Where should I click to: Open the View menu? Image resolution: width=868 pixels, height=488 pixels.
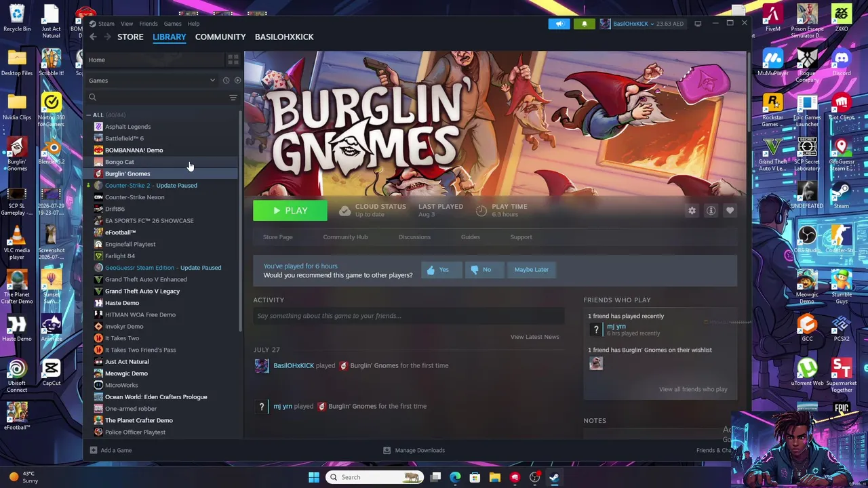click(x=127, y=24)
